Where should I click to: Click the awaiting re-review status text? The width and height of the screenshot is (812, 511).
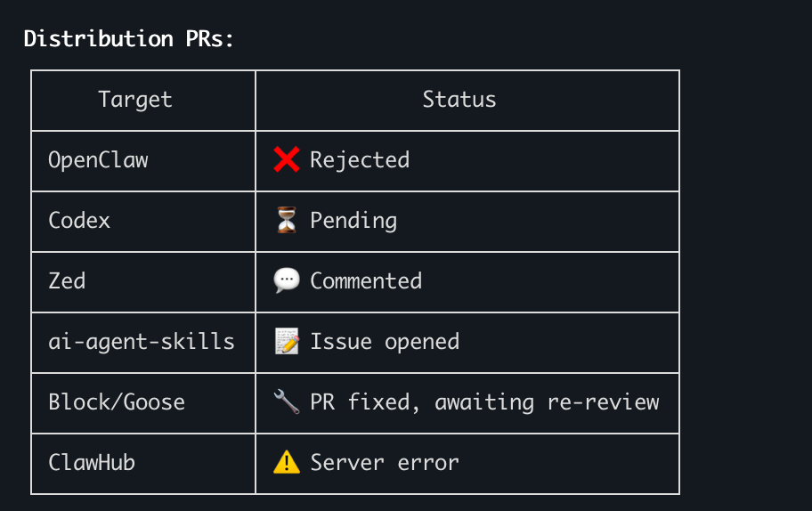(547, 402)
